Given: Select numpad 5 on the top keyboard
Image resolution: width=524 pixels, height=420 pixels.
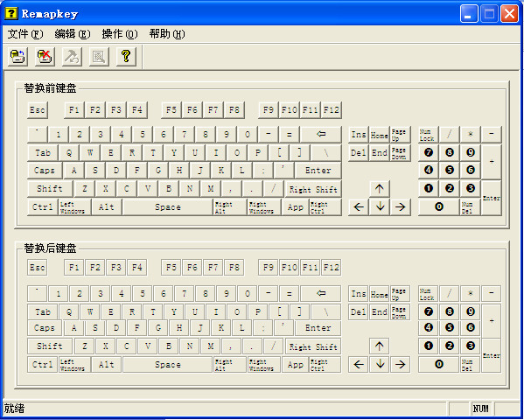Looking at the screenshot, I should point(450,171).
